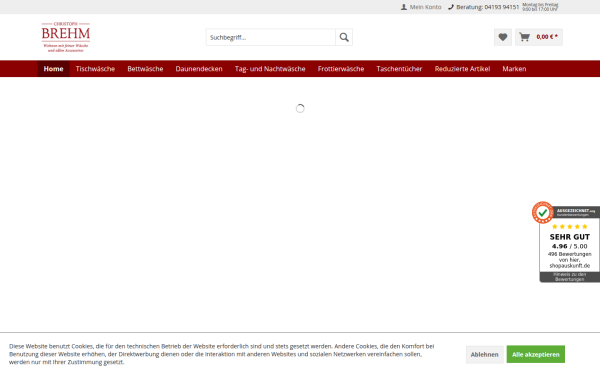
Task: Open the Frottierwäsche category
Action: tap(341, 69)
